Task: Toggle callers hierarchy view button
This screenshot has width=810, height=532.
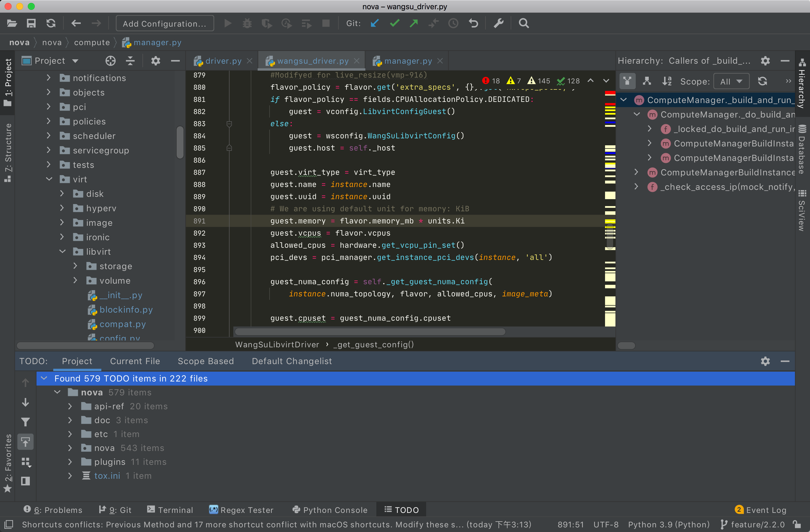Action: pos(627,81)
